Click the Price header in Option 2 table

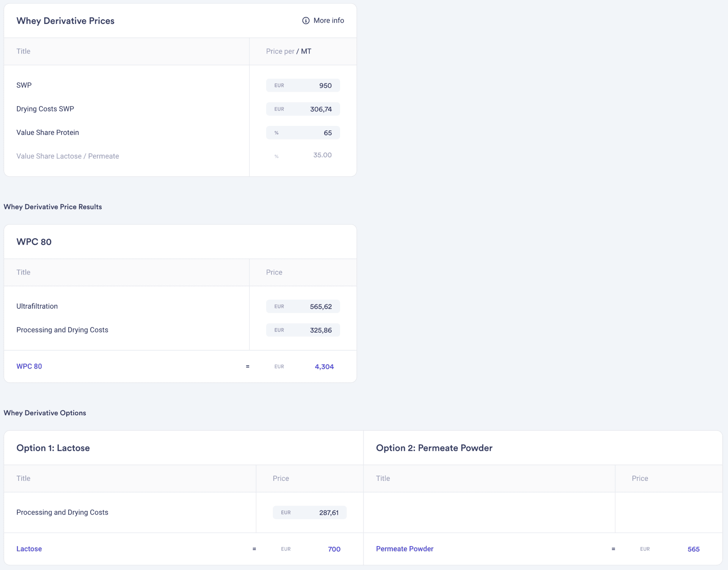640,479
